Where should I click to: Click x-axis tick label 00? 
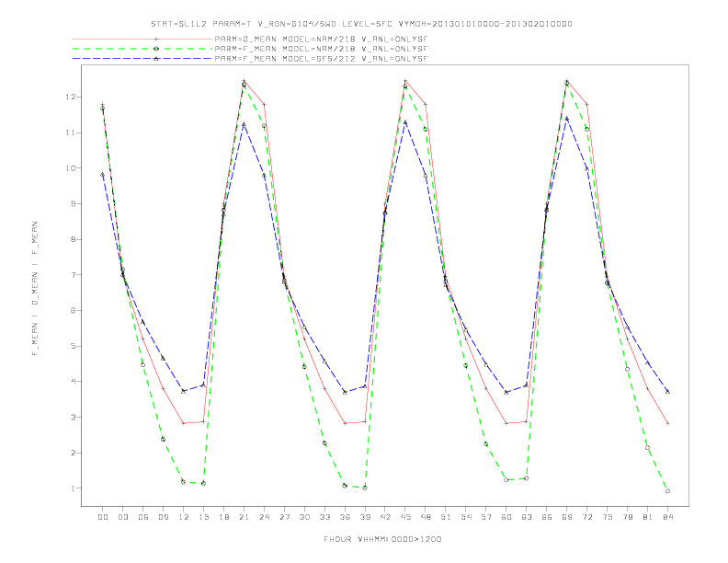coord(103,517)
